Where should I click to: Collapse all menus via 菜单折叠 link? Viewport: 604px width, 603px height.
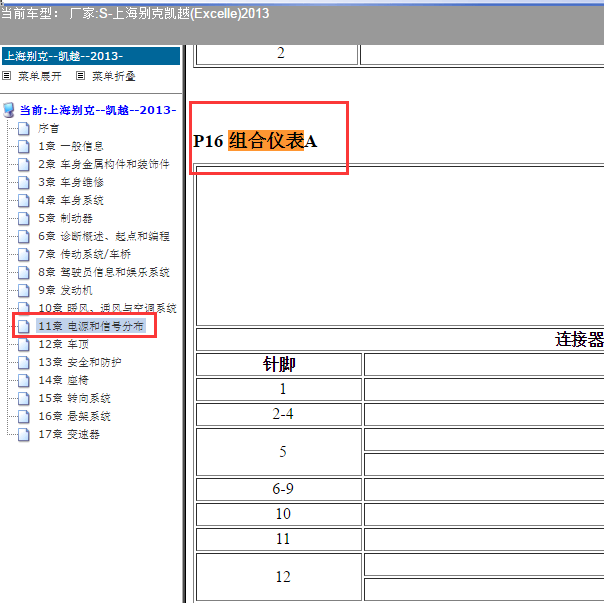(x=114, y=76)
